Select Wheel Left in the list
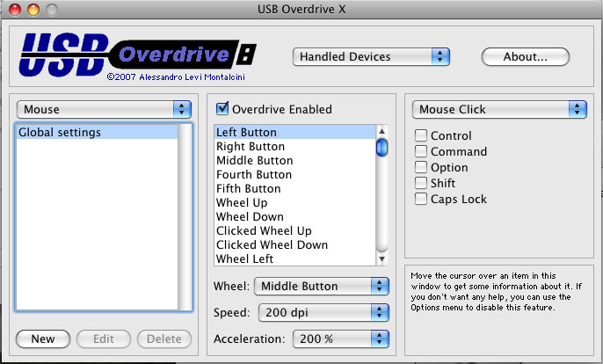The height and width of the screenshot is (364, 603). click(294, 258)
